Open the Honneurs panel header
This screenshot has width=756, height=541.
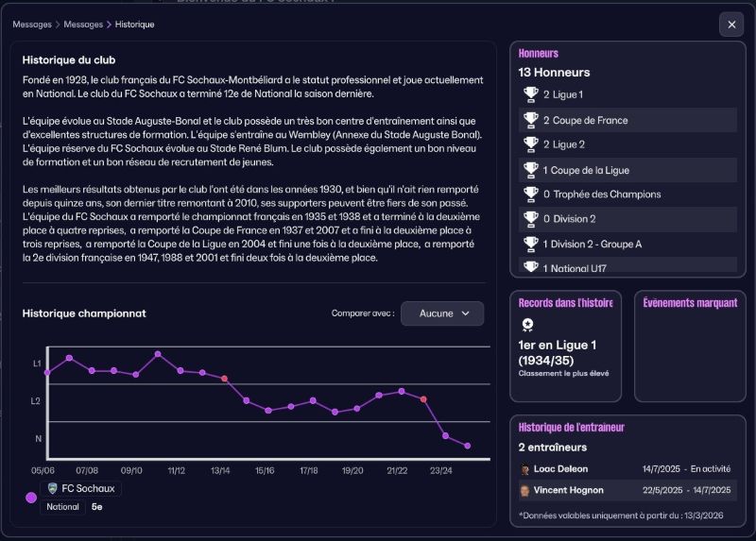point(539,54)
